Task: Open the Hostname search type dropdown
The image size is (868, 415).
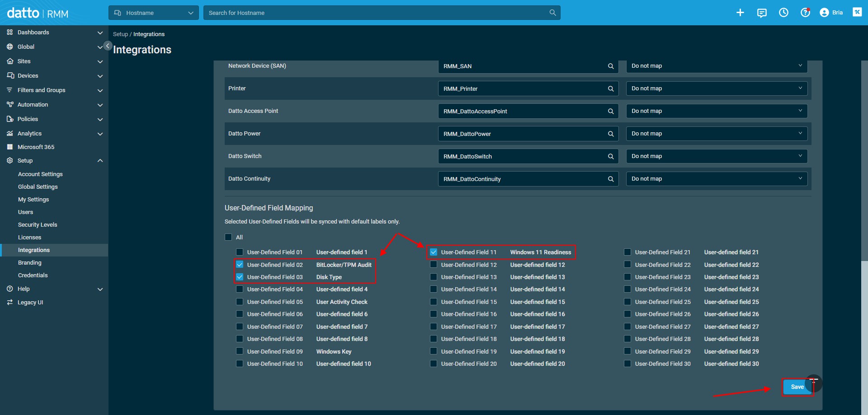Action: click(x=154, y=13)
